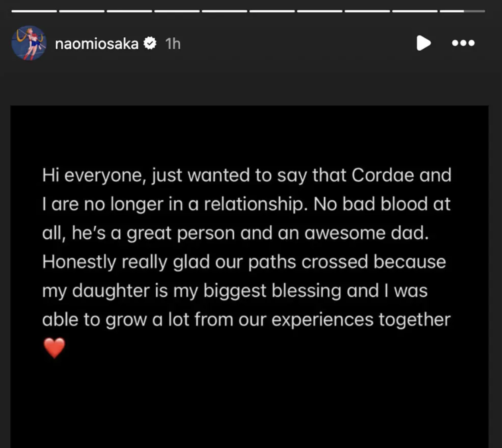Image resolution: width=502 pixels, height=448 pixels.
Task: Click the red heart emoji in story
Action: tap(54, 348)
